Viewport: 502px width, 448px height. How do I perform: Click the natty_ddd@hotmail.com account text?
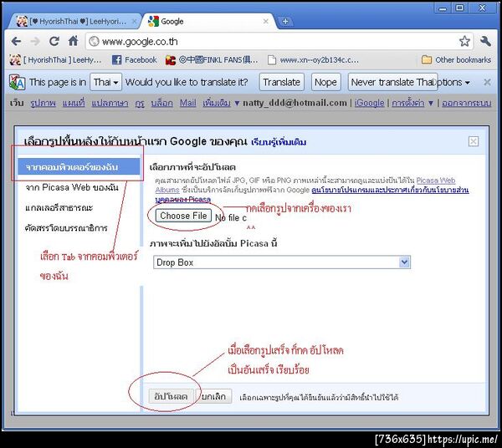pyautogui.click(x=295, y=103)
